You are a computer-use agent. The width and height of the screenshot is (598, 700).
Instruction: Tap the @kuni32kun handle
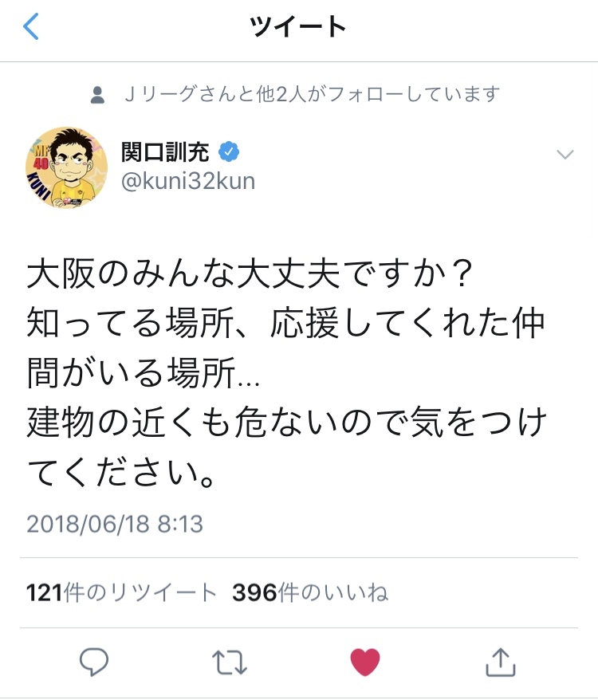(x=187, y=182)
